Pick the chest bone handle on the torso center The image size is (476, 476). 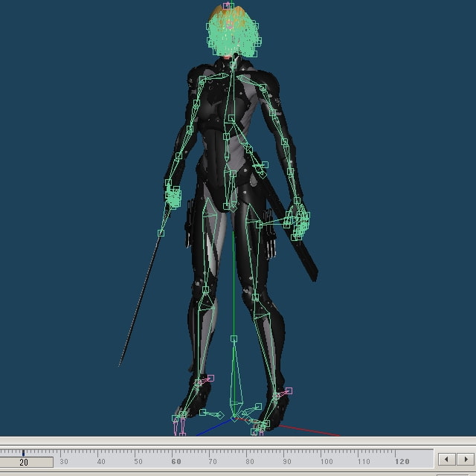231,118
